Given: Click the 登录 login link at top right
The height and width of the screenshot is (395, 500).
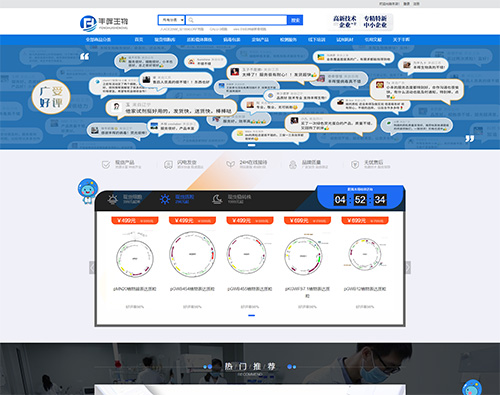Looking at the screenshot, I should click(x=406, y=4).
